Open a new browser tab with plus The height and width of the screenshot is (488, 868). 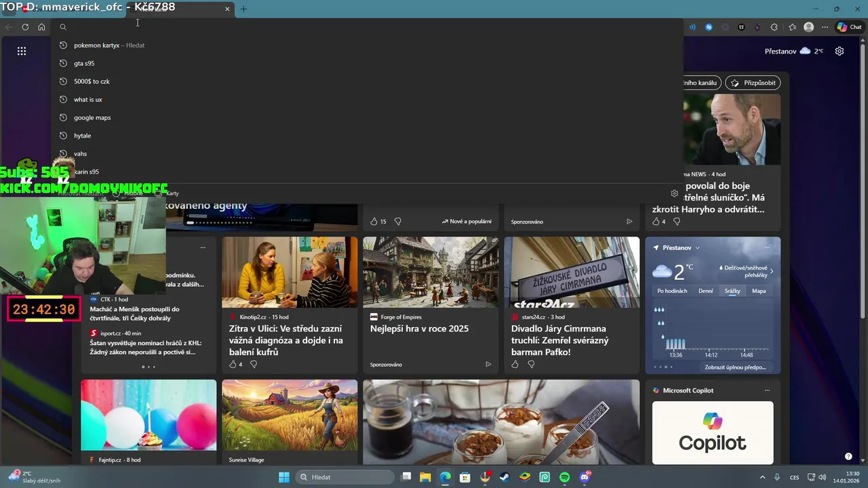243,9
